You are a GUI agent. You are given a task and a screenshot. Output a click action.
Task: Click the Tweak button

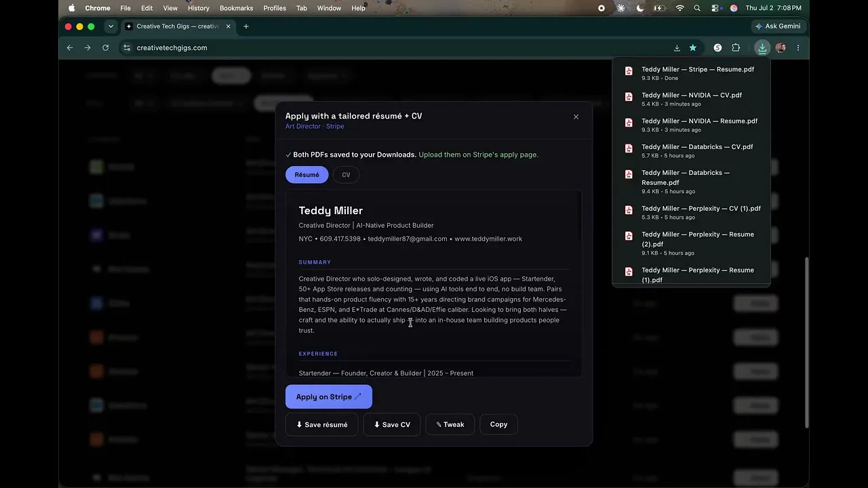(x=450, y=424)
